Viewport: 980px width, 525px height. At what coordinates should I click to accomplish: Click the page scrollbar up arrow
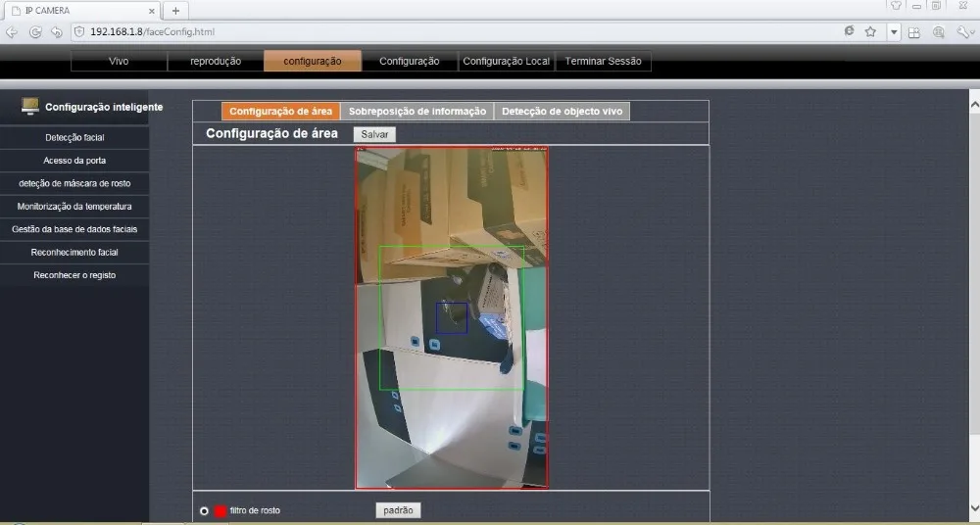click(974, 106)
